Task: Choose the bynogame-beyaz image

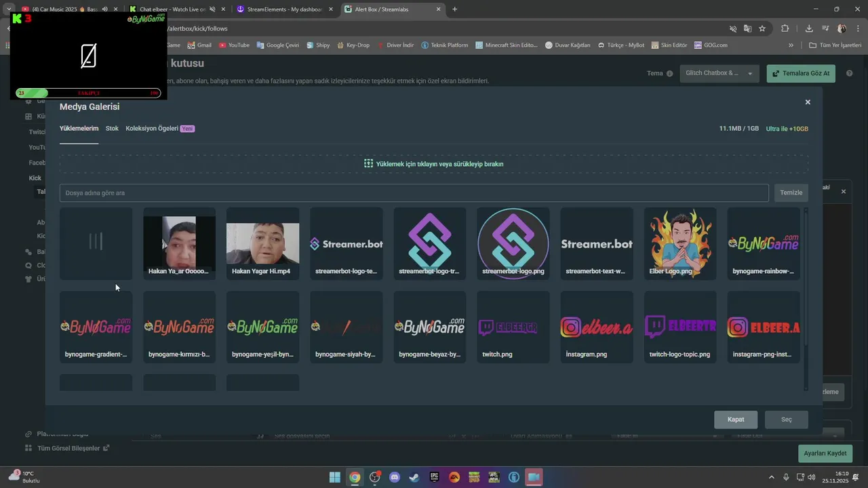Action: click(429, 327)
